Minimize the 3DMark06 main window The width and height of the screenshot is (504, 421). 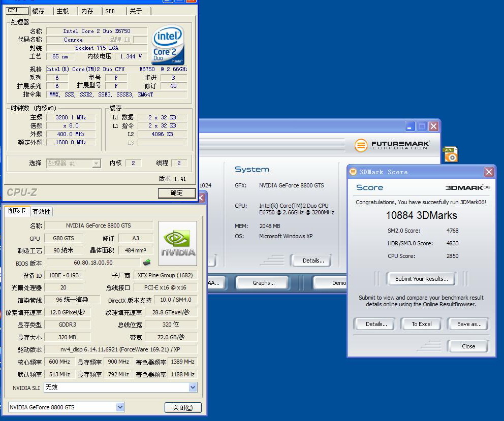[409, 126]
